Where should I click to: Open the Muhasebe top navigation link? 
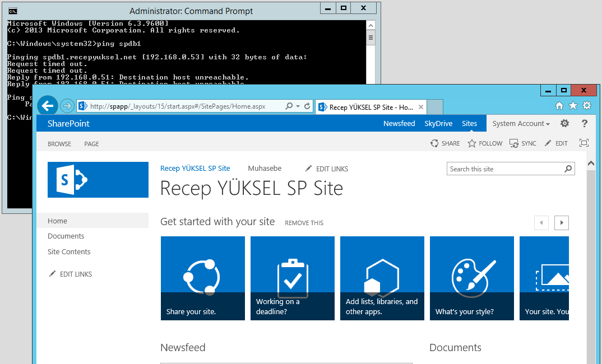(265, 169)
